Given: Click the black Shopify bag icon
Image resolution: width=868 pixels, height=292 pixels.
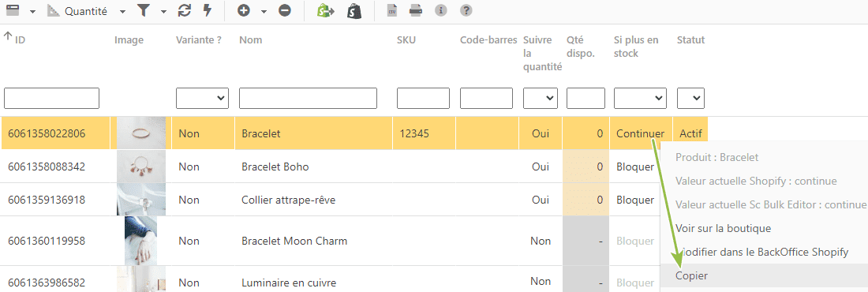Looking at the screenshot, I should (x=354, y=10).
